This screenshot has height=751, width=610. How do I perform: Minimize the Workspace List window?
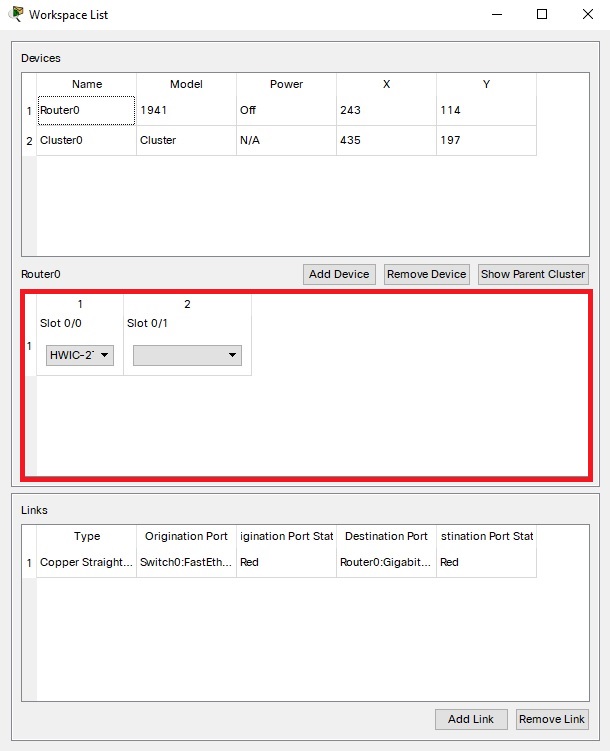point(497,14)
